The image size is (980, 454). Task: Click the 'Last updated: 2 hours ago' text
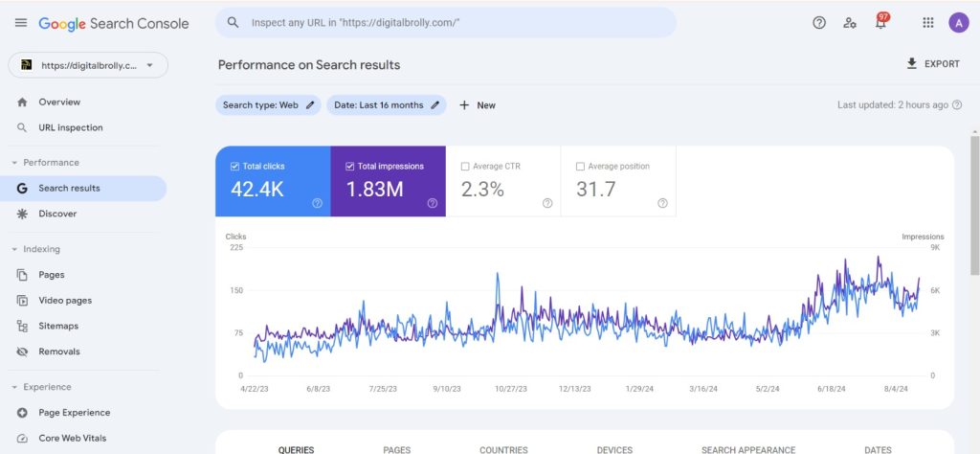893,105
